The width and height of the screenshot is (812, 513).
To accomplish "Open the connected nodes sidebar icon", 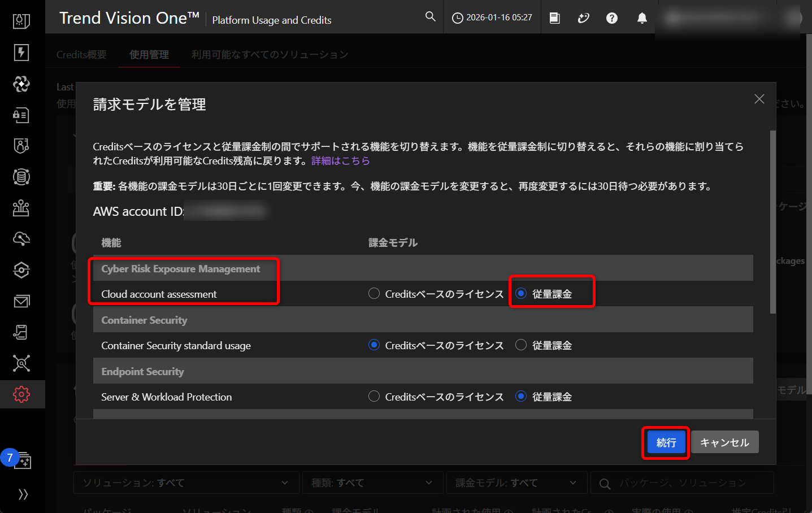I will click(x=21, y=363).
